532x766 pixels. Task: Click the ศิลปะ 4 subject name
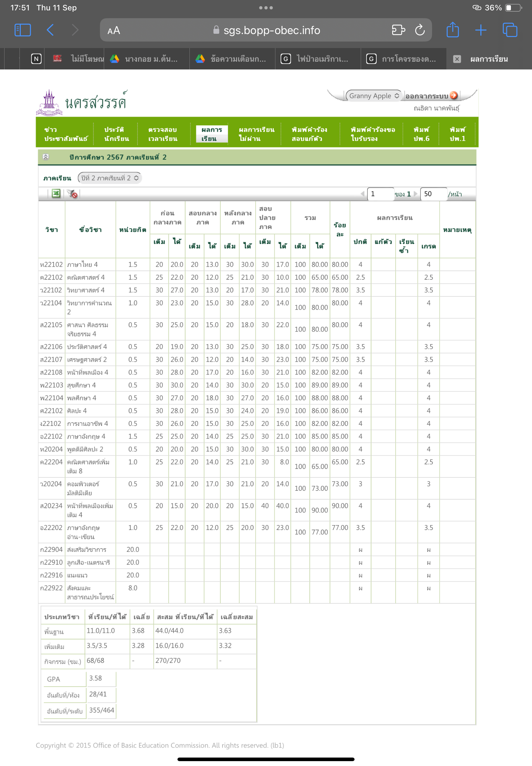tap(77, 411)
